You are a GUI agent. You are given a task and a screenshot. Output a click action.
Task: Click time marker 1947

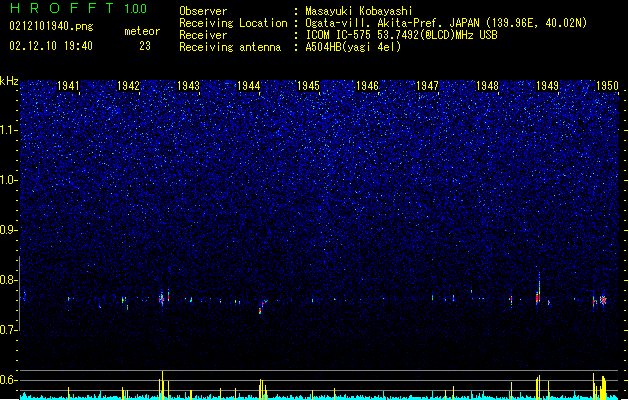click(427, 86)
